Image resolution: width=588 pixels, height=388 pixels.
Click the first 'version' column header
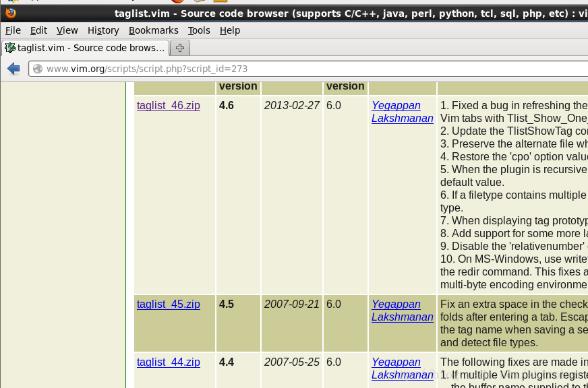tap(238, 86)
